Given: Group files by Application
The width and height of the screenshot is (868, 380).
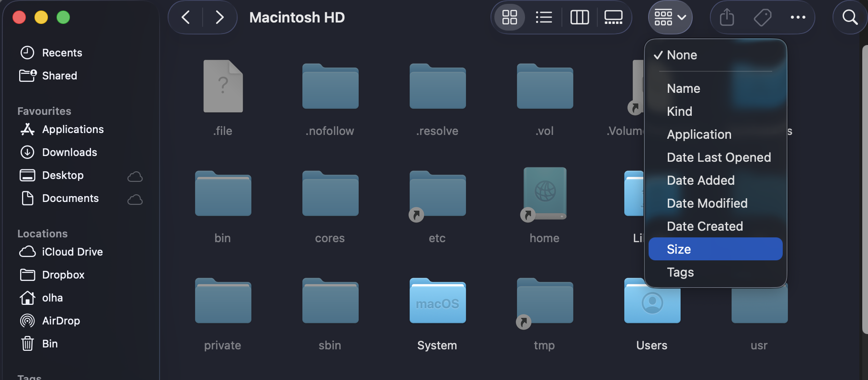Looking at the screenshot, I should 716,134.
